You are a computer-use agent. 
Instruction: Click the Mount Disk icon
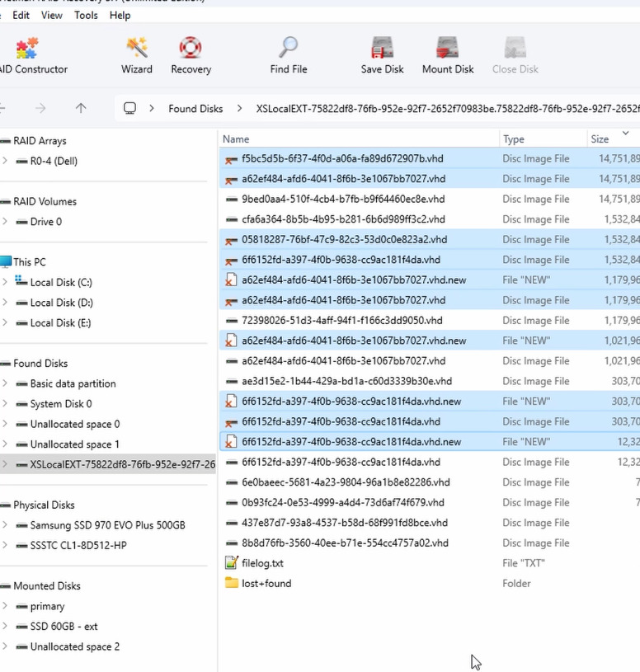[x=448, y=47]
